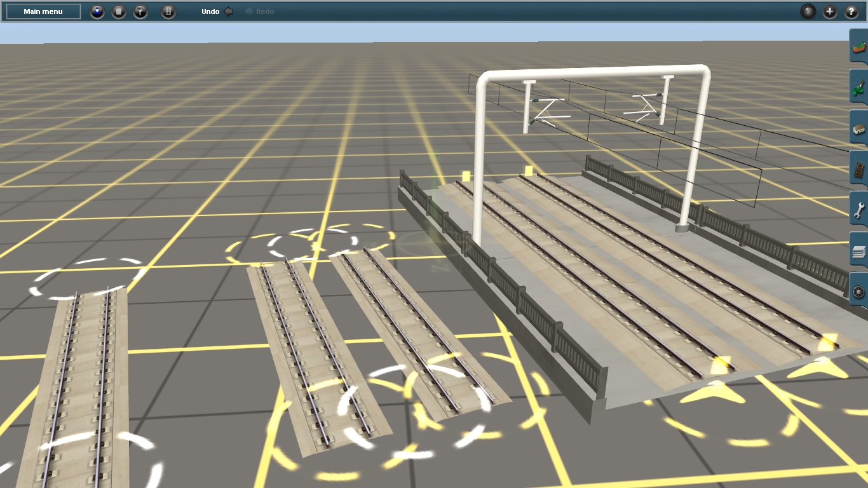Click the grey head silhouette icon

[x=808, y=11]
